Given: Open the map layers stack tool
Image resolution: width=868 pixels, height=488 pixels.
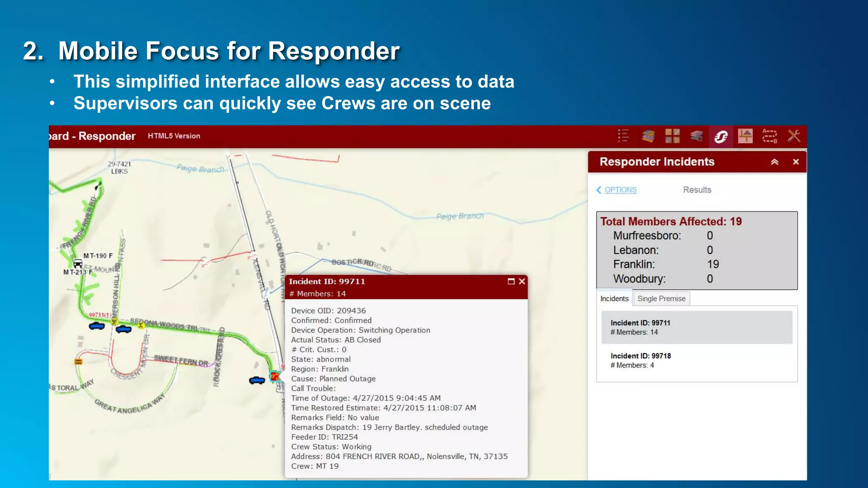Looking at the screenshot, I should (648, 136).
